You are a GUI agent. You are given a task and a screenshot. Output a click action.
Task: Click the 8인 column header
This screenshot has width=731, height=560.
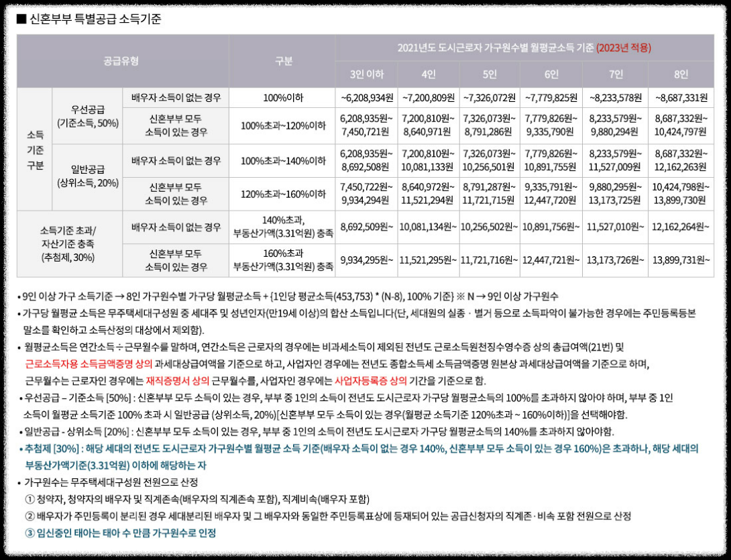[x=679, y=75]
